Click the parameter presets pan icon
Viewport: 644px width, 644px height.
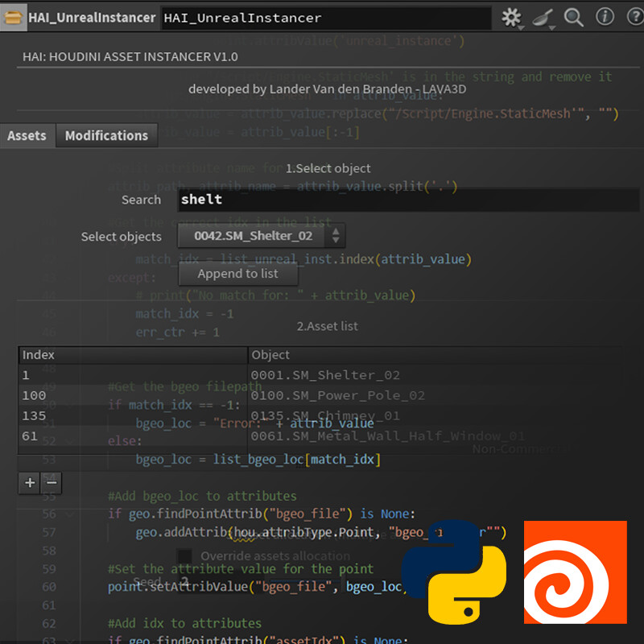(x=543, y=17)
